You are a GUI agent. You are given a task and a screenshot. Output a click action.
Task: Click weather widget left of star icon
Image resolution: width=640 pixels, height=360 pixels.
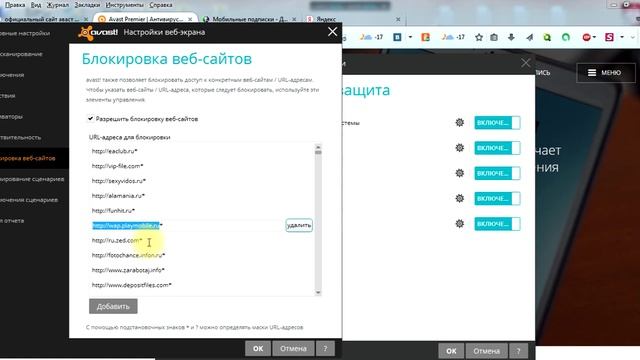tap(453, 37)
